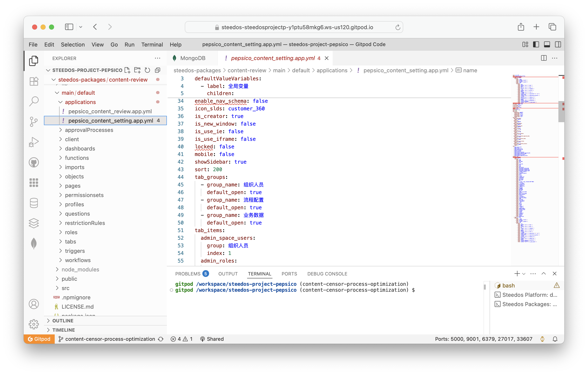The image size is (588, 375).
Task: Switch to the PORTS panel tab
Action: point(289,274)
